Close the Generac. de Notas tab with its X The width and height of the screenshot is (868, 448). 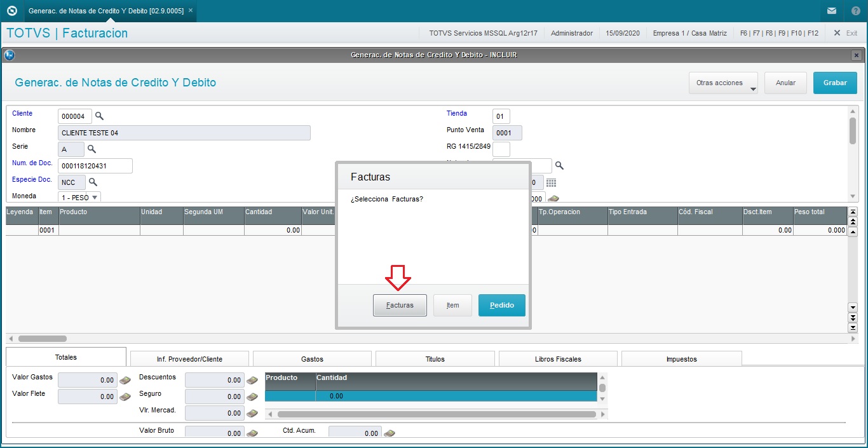tap(191, 10)
